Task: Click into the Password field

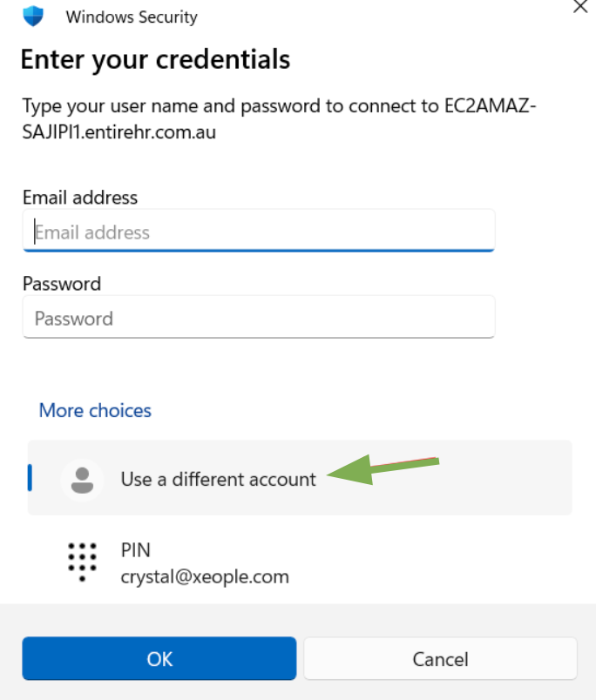Action: (x=259, y=318)
